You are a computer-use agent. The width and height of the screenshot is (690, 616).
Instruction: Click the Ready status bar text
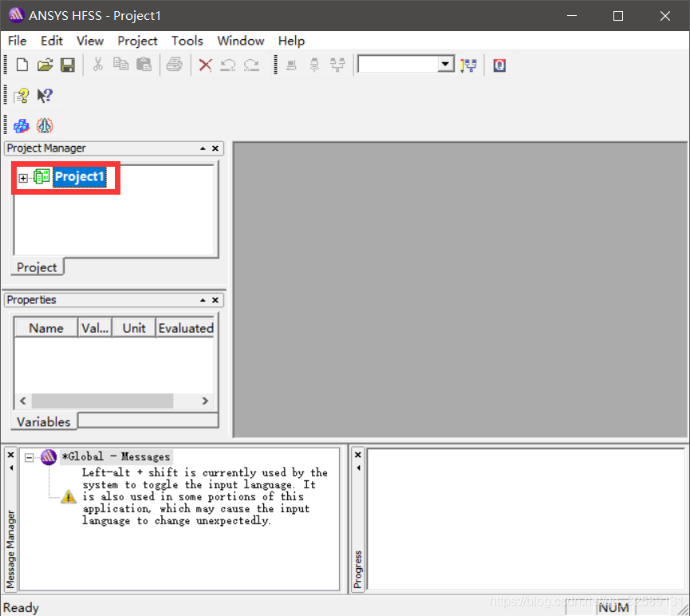(x=21, y=608)
